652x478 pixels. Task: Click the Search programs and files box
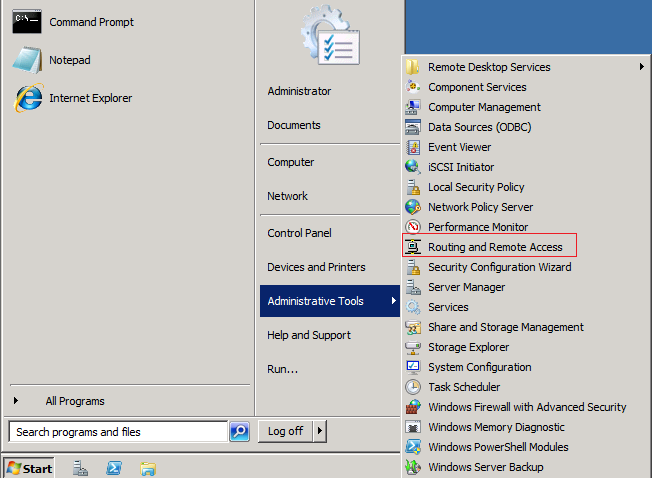tap(118, 432)
